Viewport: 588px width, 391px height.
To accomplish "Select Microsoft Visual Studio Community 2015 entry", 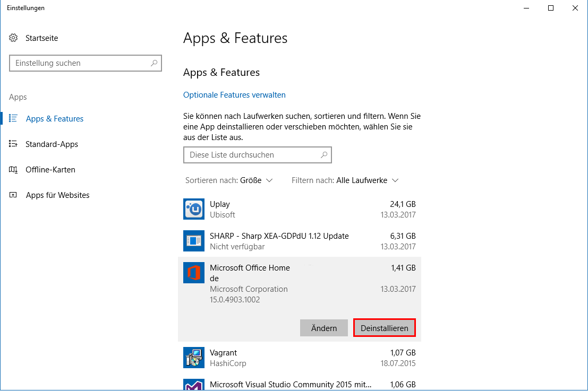I will pyautogui.click(x=291, y=385).
